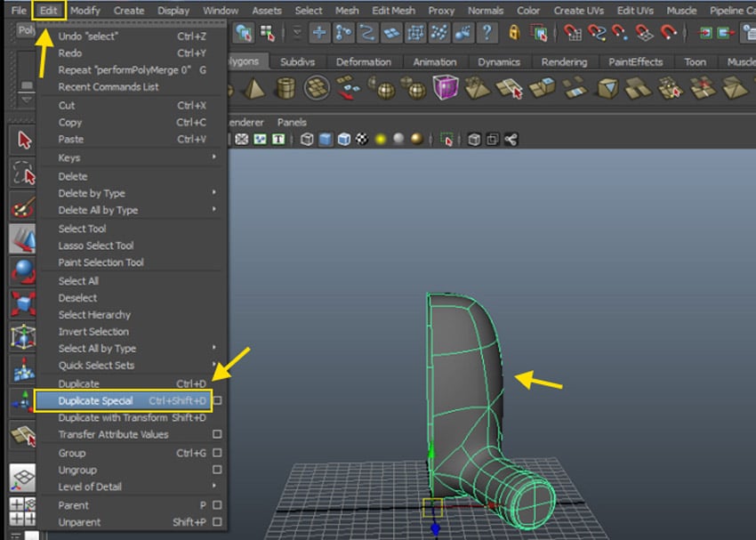Open the Panels menu in viewport

[x=292, y=122]
